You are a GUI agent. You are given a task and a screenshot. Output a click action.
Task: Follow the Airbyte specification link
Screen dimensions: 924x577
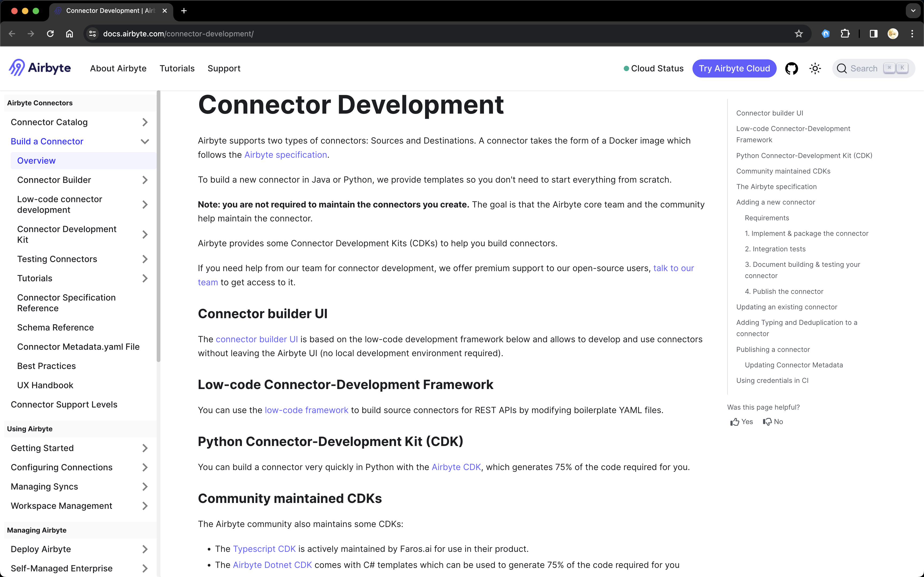(286, 155)
